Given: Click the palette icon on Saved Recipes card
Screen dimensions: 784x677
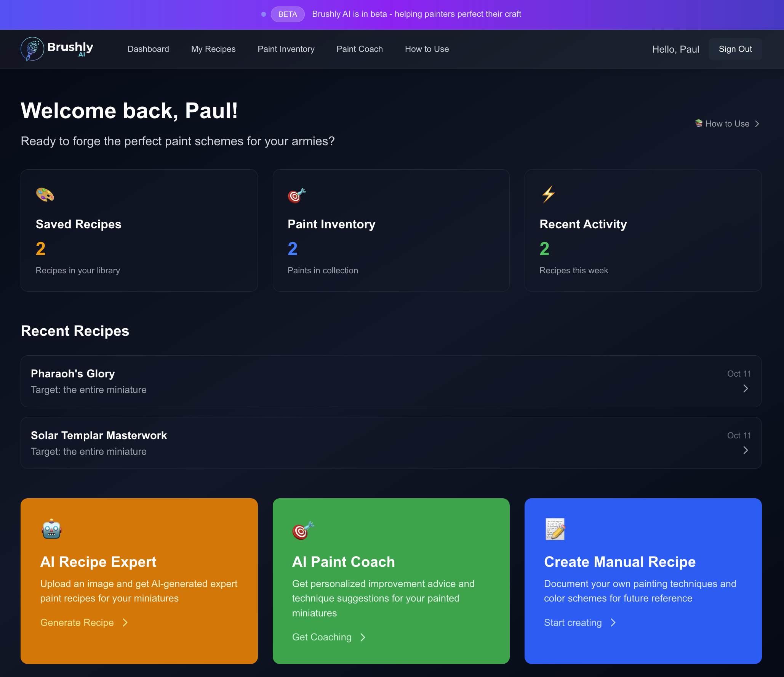Looking at the screenshot, I should click(x=45, y=195).
